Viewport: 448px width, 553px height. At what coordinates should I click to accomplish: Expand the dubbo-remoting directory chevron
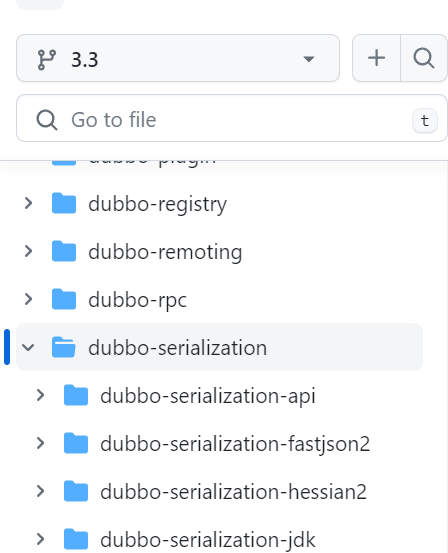pyautogui.click(x=28, y=251)
